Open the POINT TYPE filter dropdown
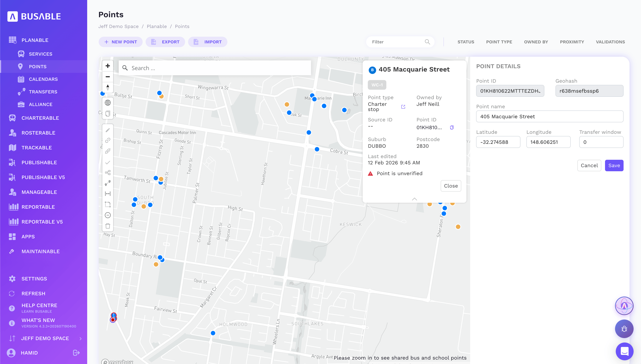 (x=499, y=42)
